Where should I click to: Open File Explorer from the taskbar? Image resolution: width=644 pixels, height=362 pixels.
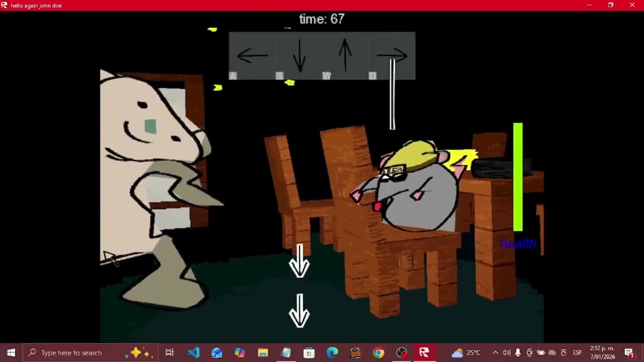[263, 352]
